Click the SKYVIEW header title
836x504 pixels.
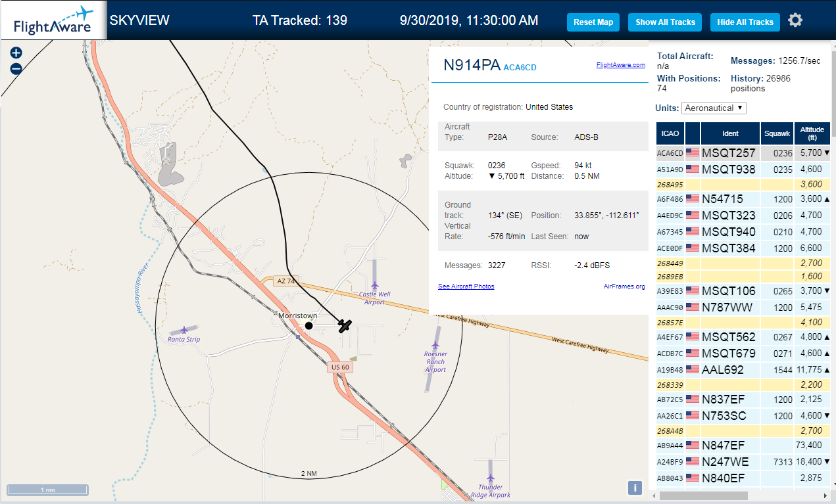[139, 20]
